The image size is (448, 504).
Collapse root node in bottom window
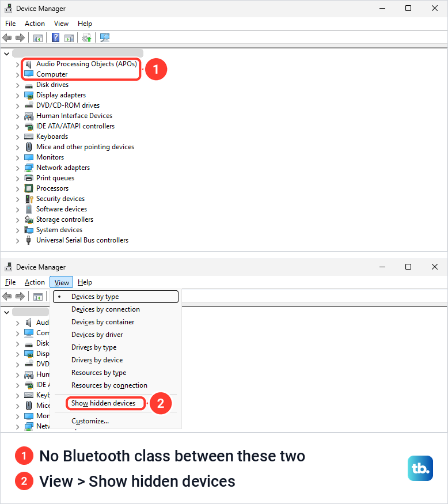pos(7,312)
